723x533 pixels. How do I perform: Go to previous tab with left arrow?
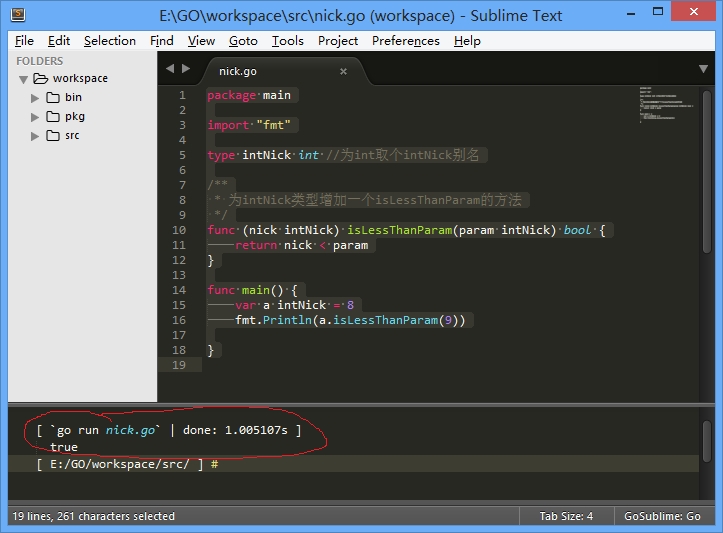pos(170,69)
